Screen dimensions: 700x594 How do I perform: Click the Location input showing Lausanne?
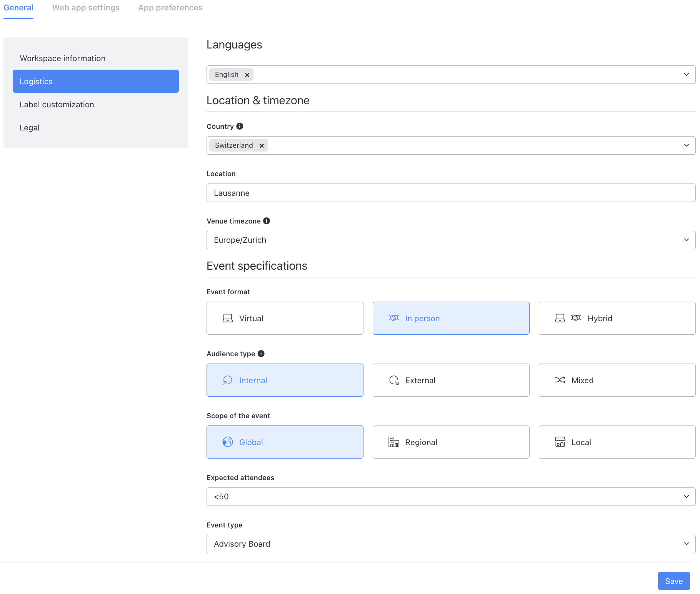pos(451,193)
